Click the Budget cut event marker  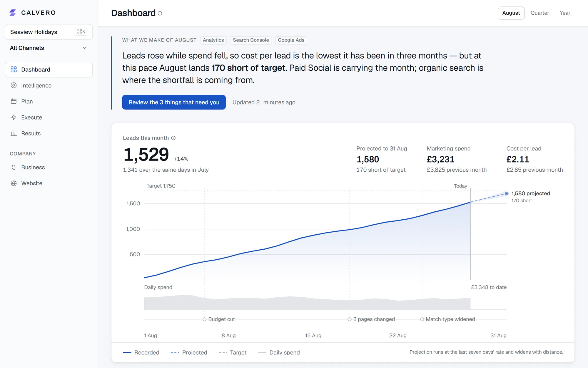tap(205, 319)
